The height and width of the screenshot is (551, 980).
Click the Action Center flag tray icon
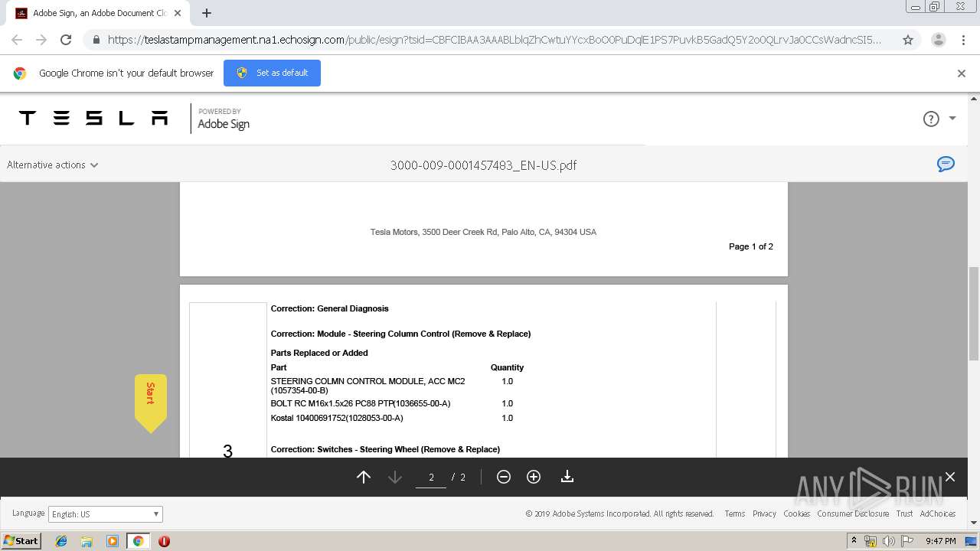906,541
